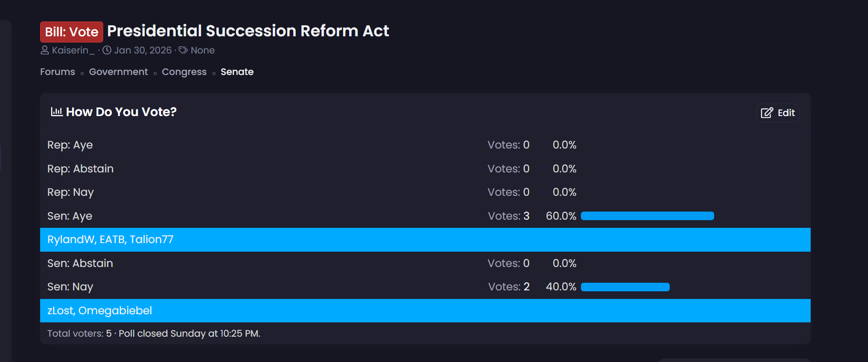The width and height of the screenshot is (868, 362).
Task: Click the Jan 30, 2026 post date
Action: pos(143,50)
